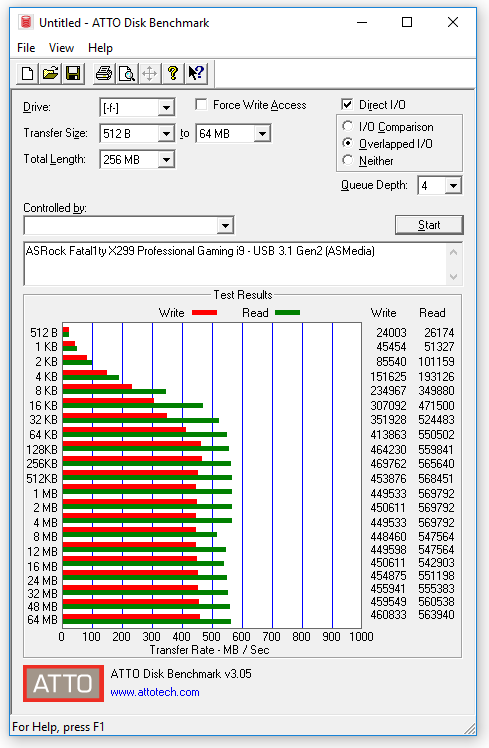489x748 pixels.
Task: Enable Force Write Access checkbox
Action: pos(201,104)
